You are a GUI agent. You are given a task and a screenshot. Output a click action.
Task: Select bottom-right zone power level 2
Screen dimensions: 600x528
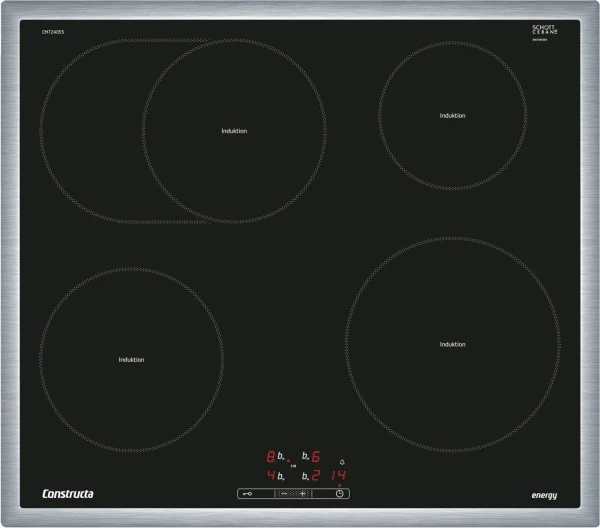(x=316, y=475)
